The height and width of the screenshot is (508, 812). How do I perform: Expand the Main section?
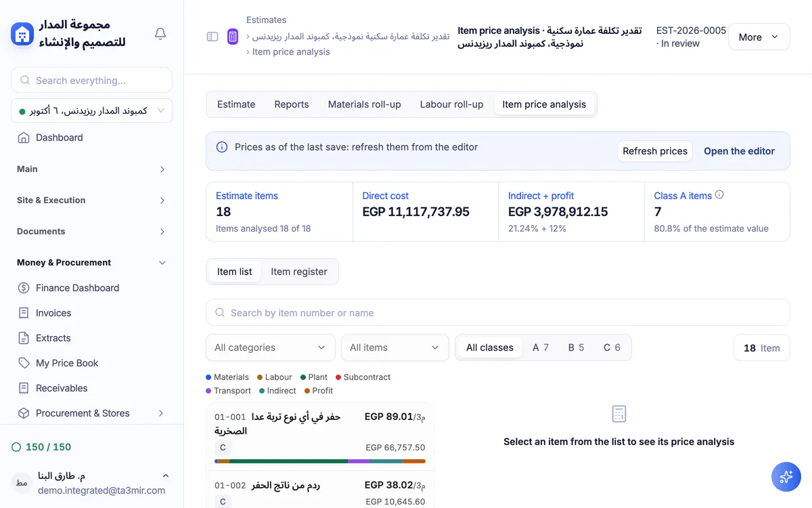[91, 169]
